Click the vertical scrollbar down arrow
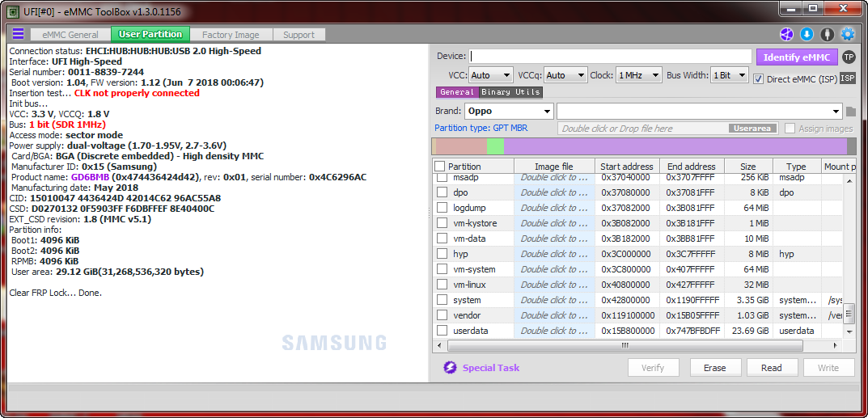This screenshot has height=418, width=868. point(849,331)
